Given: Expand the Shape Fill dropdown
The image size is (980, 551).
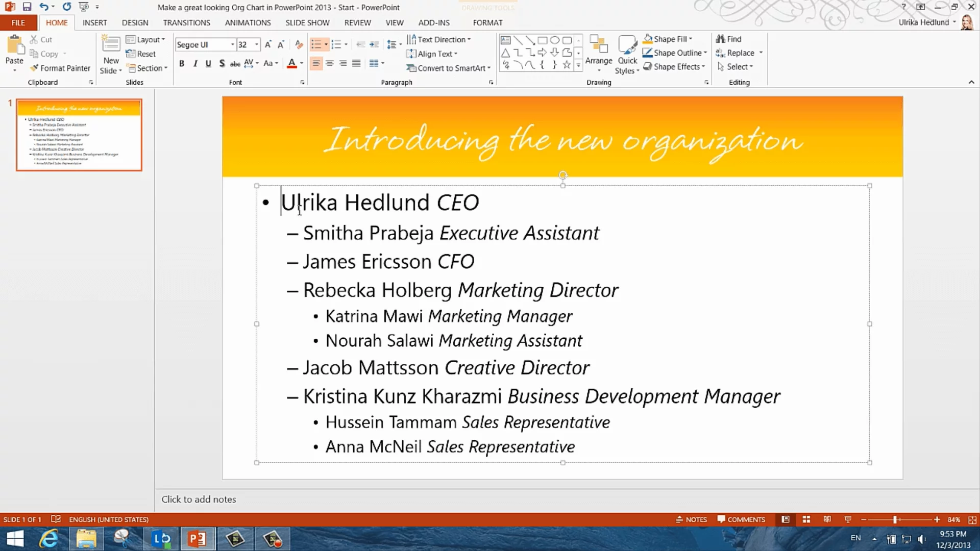Looking at the screenshot, I should 691,39.
